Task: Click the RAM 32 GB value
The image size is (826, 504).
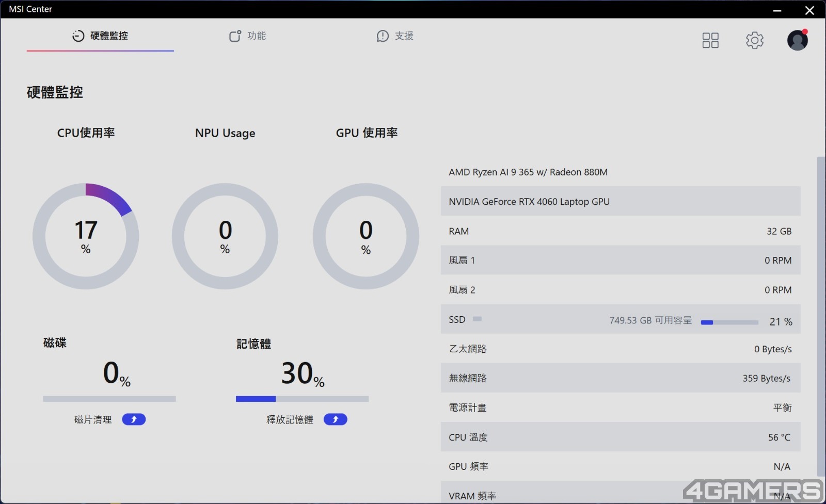Action: click(779, 231)
